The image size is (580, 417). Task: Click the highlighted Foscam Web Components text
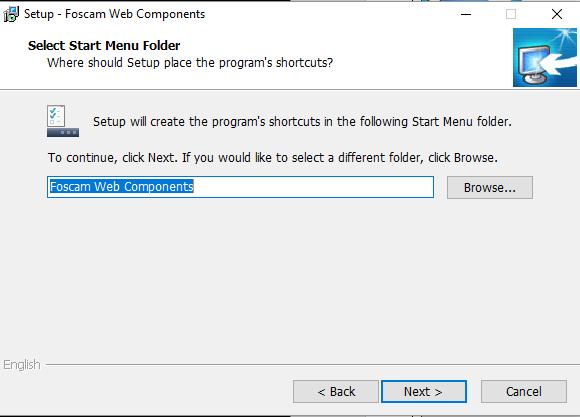(122, 186)
